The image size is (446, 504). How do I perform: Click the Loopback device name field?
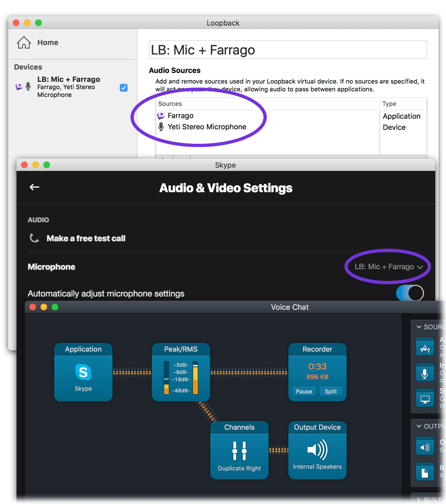point(288,50)
